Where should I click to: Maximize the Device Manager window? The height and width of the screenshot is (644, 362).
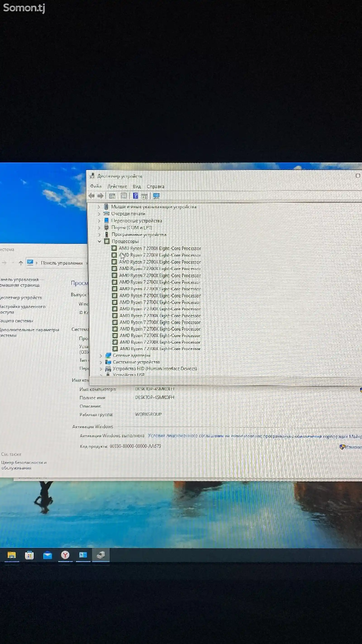[358, 175]
